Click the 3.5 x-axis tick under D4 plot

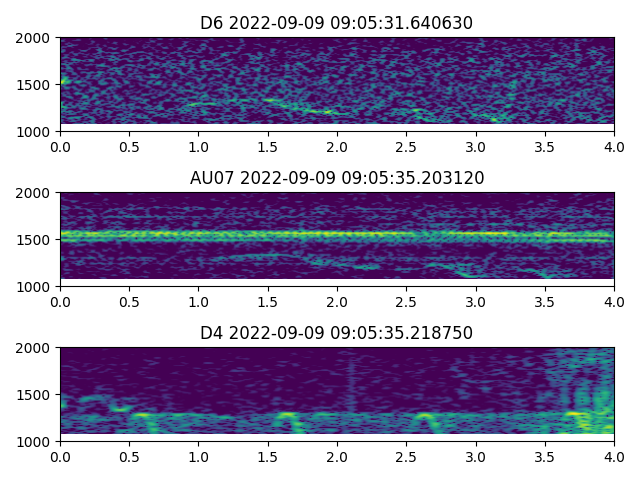coord(545,456)
